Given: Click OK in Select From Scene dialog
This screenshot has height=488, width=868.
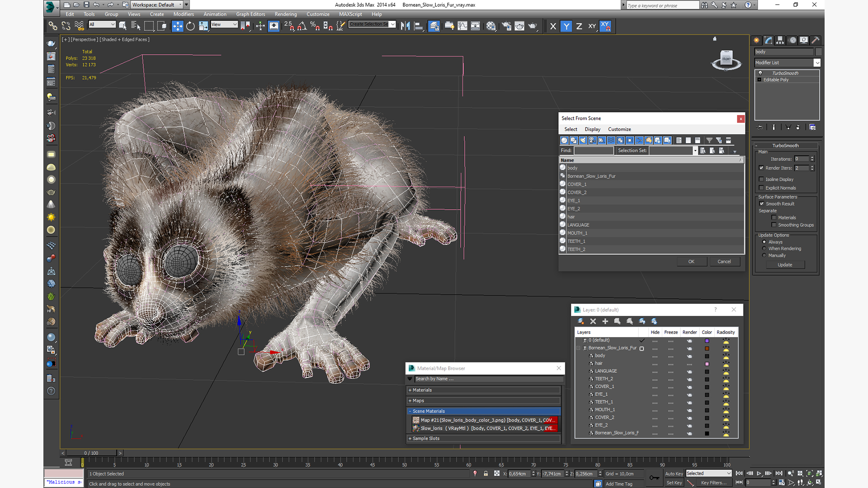Looking at the screenshot, I should pyautogui.click(x=691, y=262).
